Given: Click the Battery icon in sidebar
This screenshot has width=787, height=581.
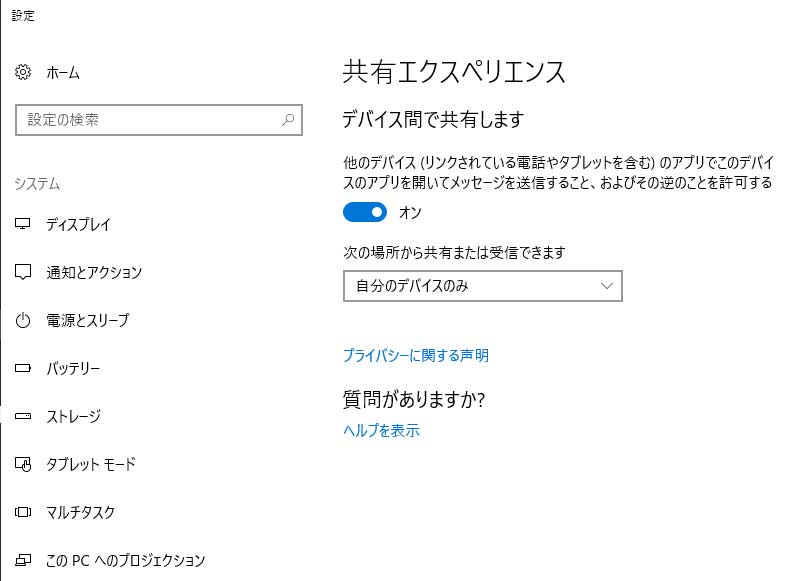Looking at the screenshot, I should point(24,368).
